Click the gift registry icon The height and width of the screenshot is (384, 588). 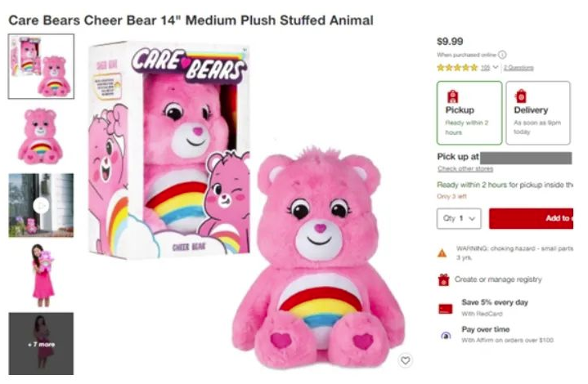tap(444, 279)
